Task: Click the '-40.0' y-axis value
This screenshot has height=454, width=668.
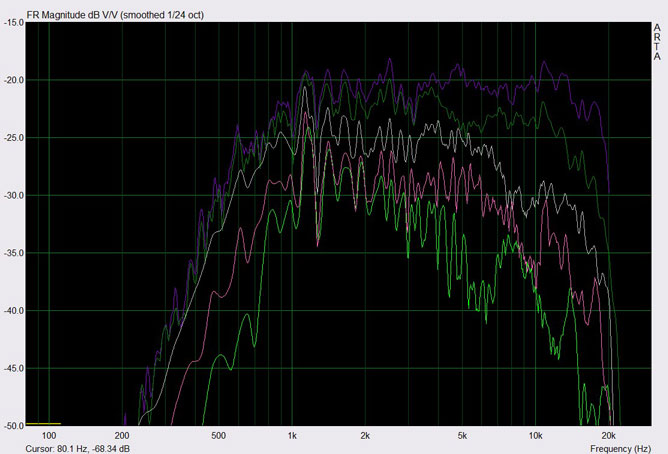Action: coord(13,311)
